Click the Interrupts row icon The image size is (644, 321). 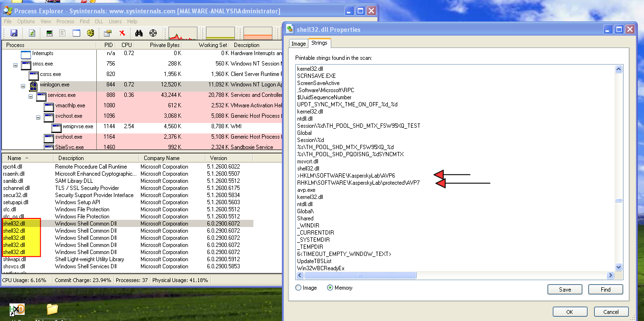tap(26, 54)
